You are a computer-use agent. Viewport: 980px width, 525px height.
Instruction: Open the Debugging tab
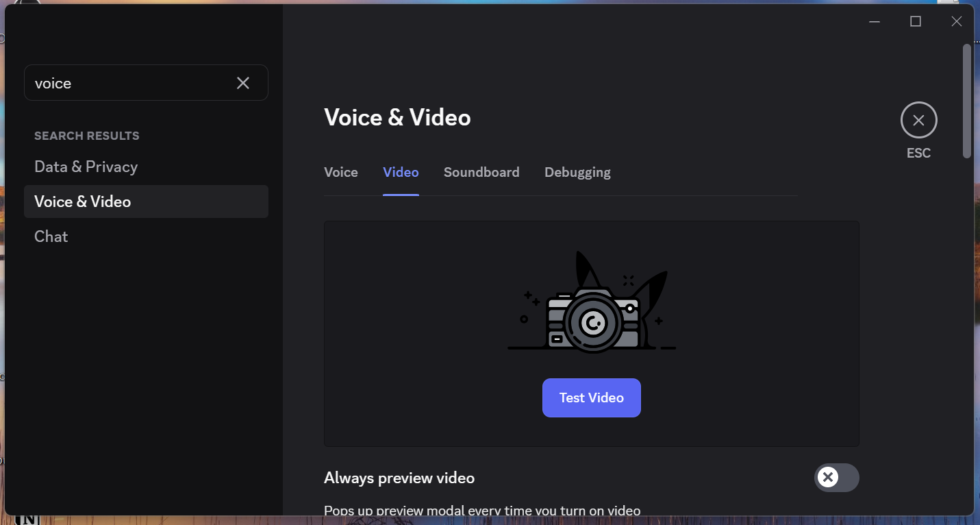point(577,172)
